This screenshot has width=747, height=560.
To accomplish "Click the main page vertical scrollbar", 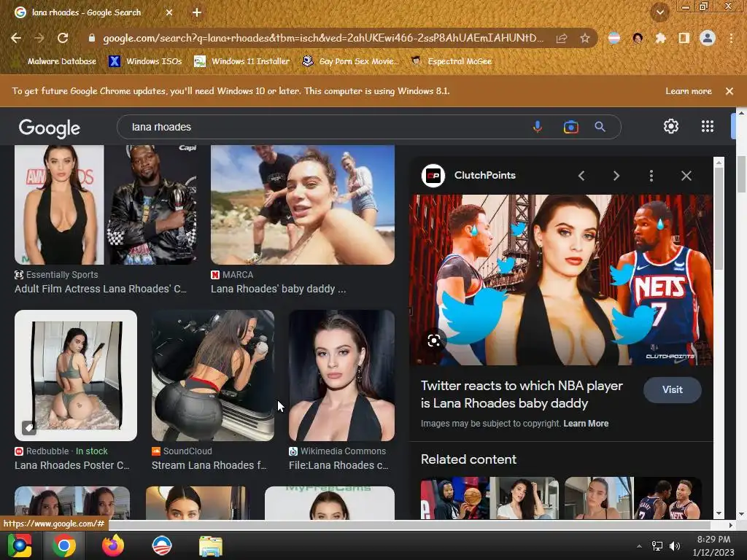I will point(741,174).
